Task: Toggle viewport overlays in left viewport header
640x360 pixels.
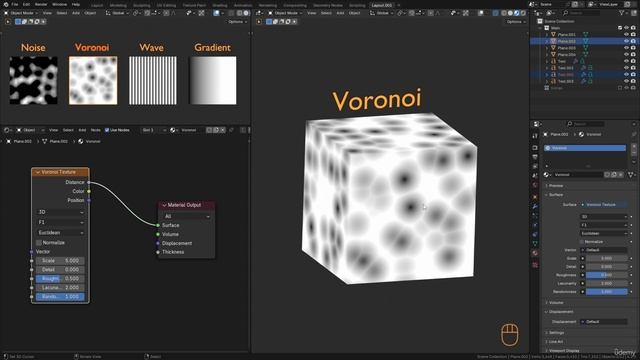Action: (216, 13)
